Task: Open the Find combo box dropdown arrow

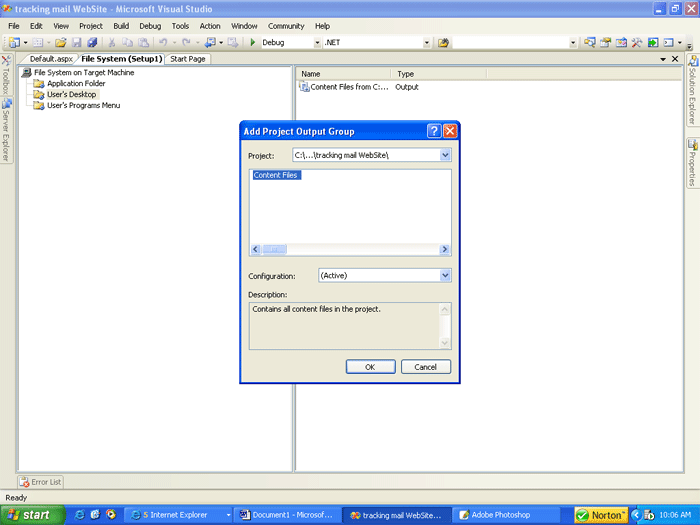Action: coord(573,42)
